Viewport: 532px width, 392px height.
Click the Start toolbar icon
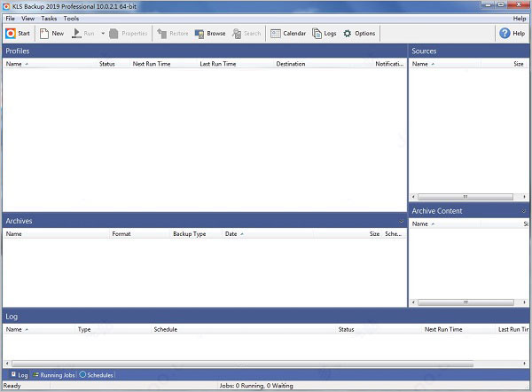(x=11, y=34)
